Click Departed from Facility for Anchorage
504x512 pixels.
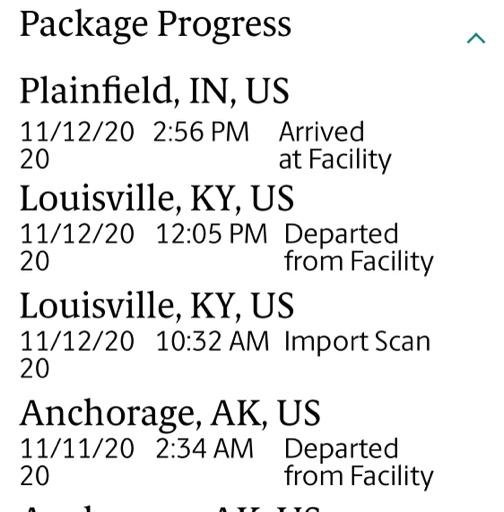tap(359, 463)
